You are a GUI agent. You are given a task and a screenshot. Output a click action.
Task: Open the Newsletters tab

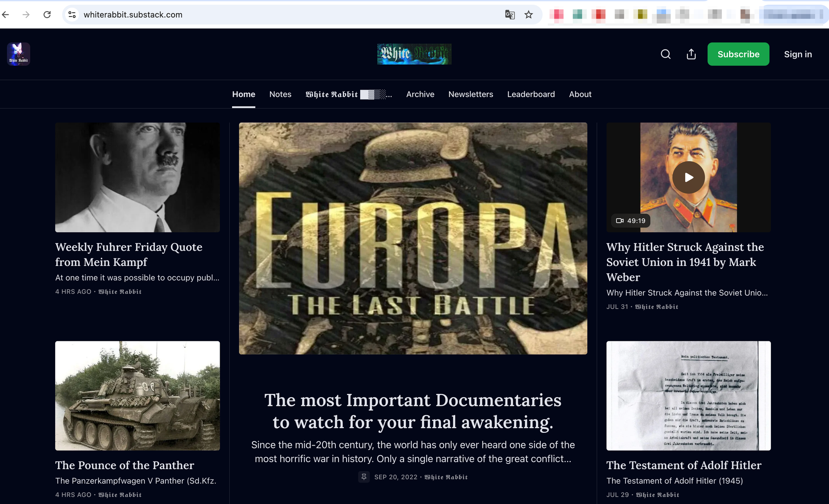[471, 94]
